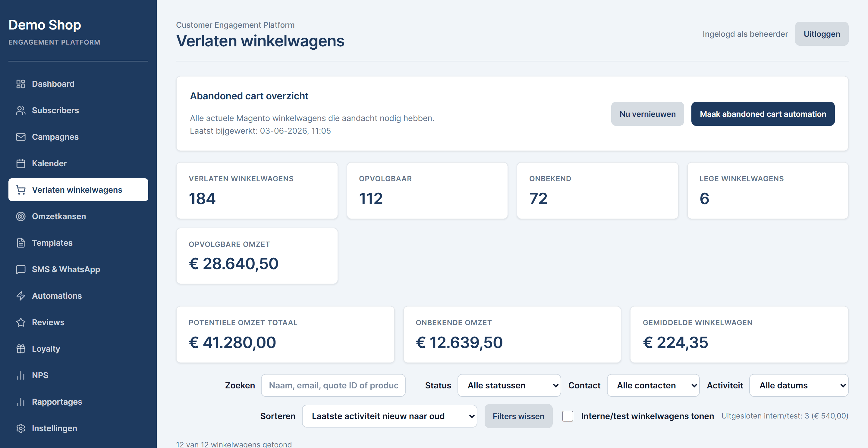Image resolution: width=868 pixels, height=448 pixels.
Task: Toggle Interne/test winkelwagens tonen checkbox
Action: click(x=568, y=416)
